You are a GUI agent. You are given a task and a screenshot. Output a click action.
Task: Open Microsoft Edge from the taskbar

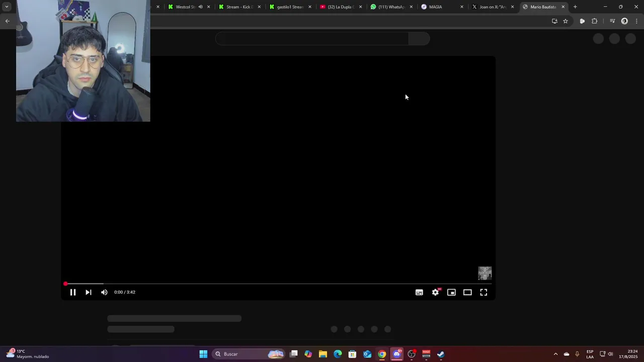coord(338,354)
